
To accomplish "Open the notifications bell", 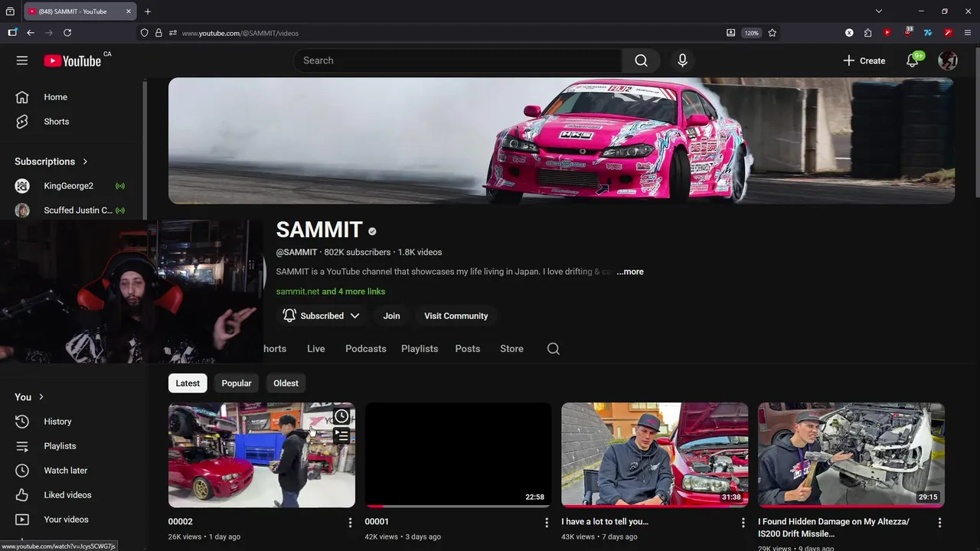I will pyautogui.click(x=913, y=60).
